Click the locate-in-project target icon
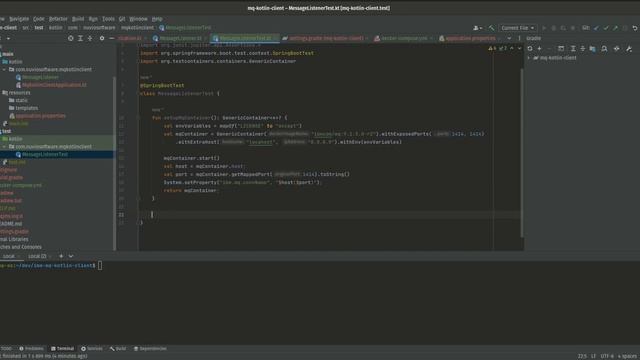 point(71,38)
